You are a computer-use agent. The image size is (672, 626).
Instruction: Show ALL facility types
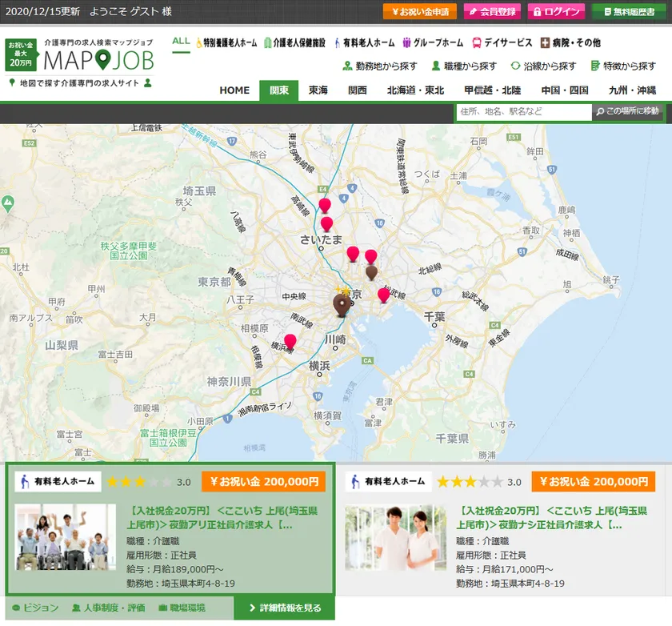coord(181,42)
